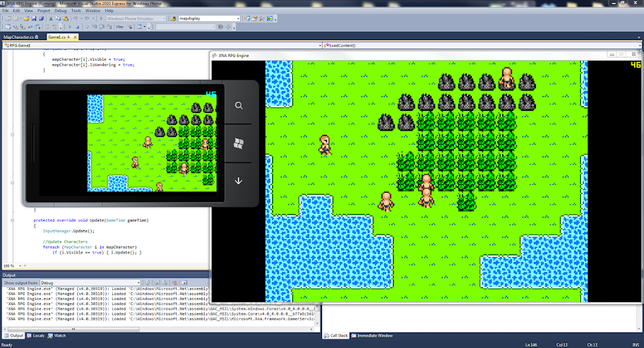
Task: Open the File menu
Action: pos(6,11)
